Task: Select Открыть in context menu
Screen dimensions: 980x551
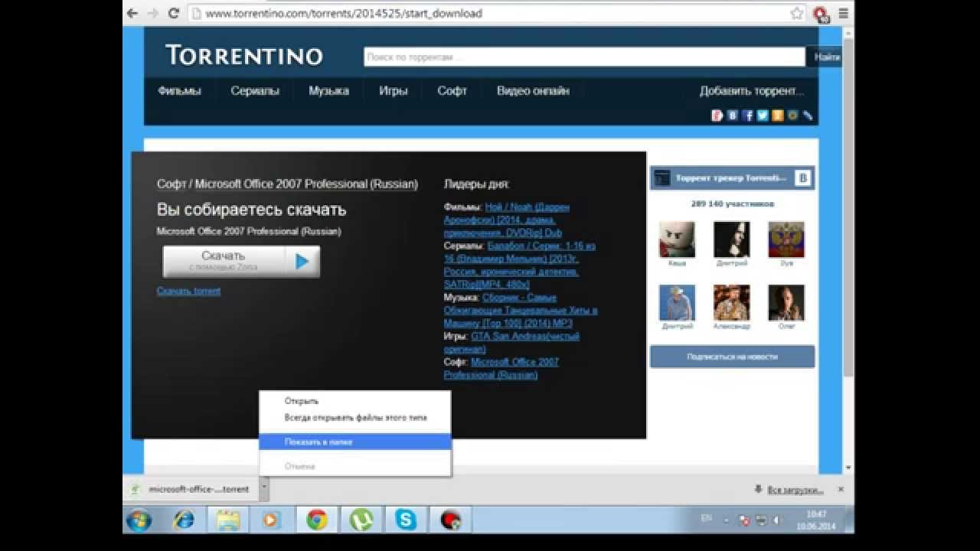Action: (302, 401)
